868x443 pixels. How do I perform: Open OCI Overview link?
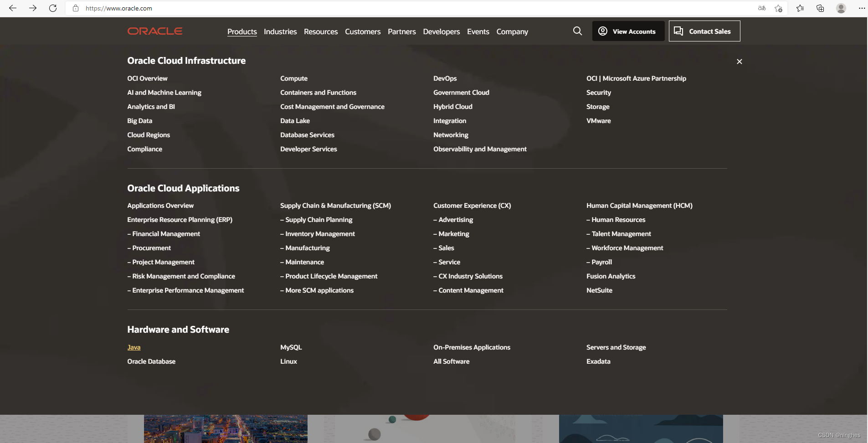coord(147,78)
